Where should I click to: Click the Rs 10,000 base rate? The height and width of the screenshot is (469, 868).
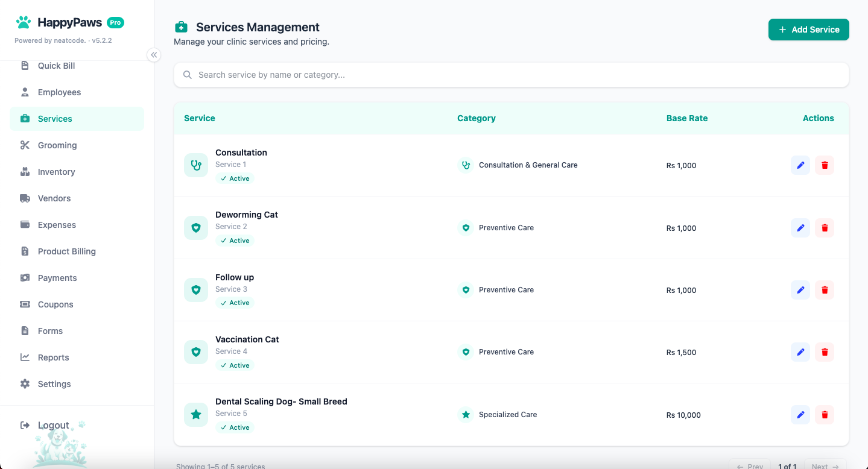(683, 415)
